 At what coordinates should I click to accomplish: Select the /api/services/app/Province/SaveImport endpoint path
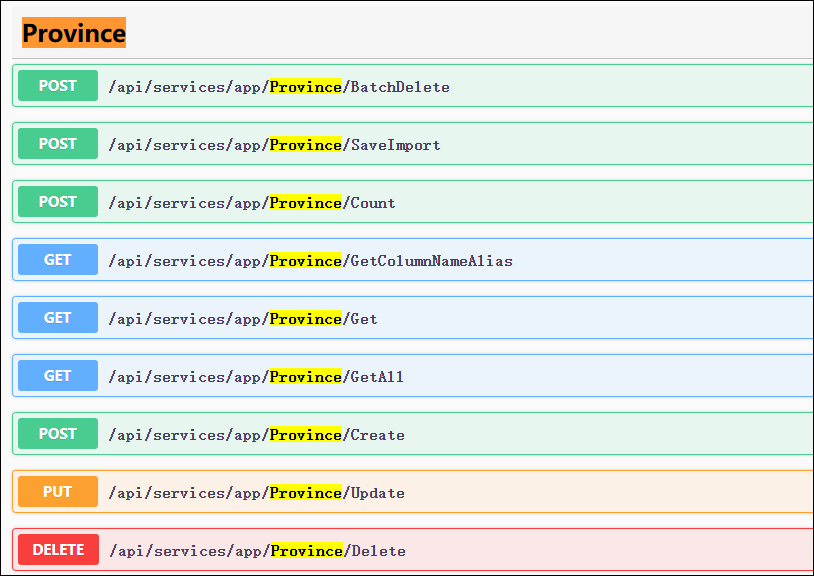pyautogui.click(x=275, y=145)
